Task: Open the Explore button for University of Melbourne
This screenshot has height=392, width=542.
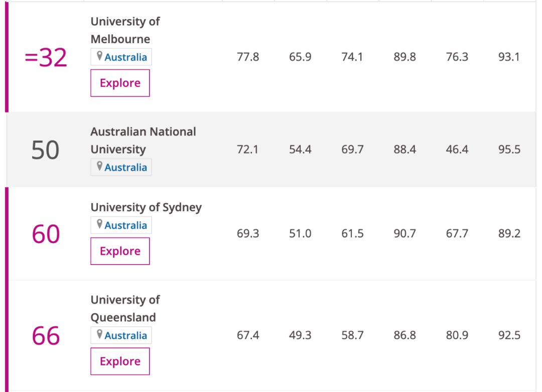Action: (x=120, y=83)
